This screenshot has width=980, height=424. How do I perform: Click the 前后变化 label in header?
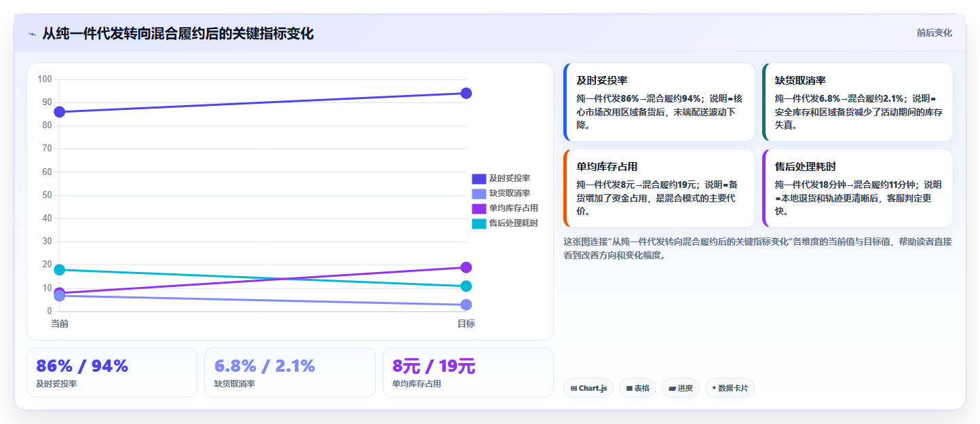pyautogui.click(x=934, y=33)
